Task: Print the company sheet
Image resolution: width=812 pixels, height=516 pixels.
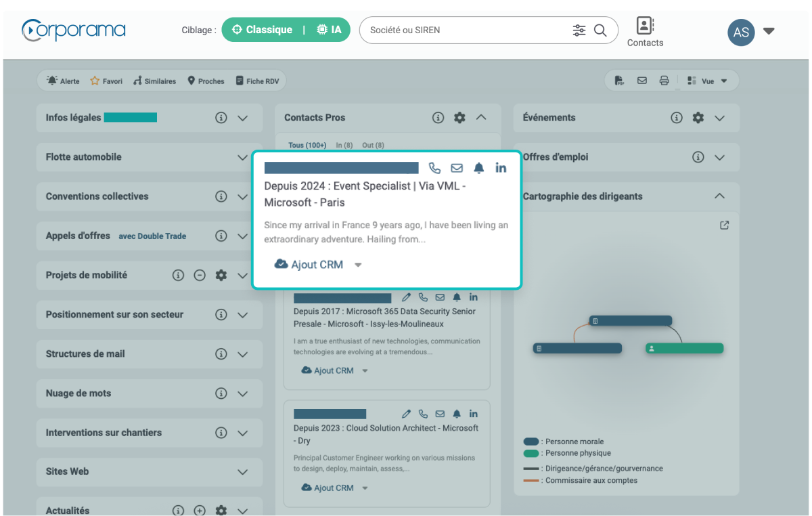Action: pyautogui.click(x=664, y=81)
